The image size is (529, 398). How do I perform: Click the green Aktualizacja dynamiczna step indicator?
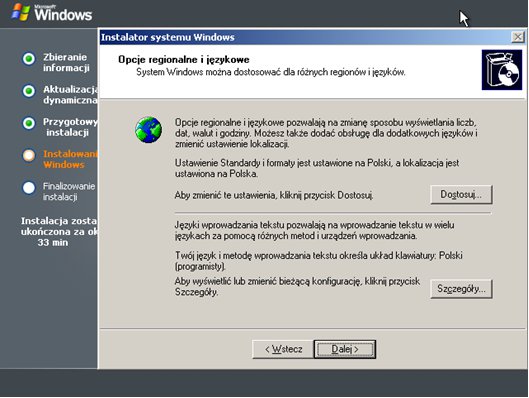pos(29,91)
